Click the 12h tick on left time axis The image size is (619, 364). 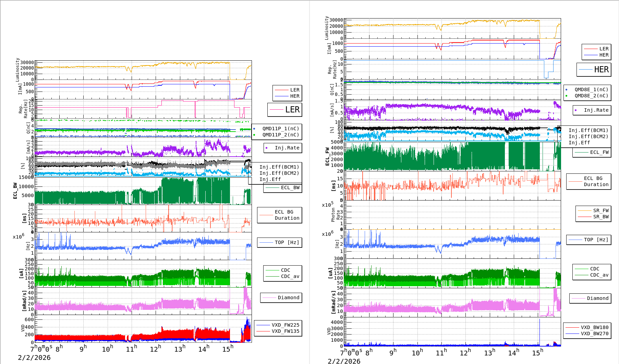pos(156,349)
